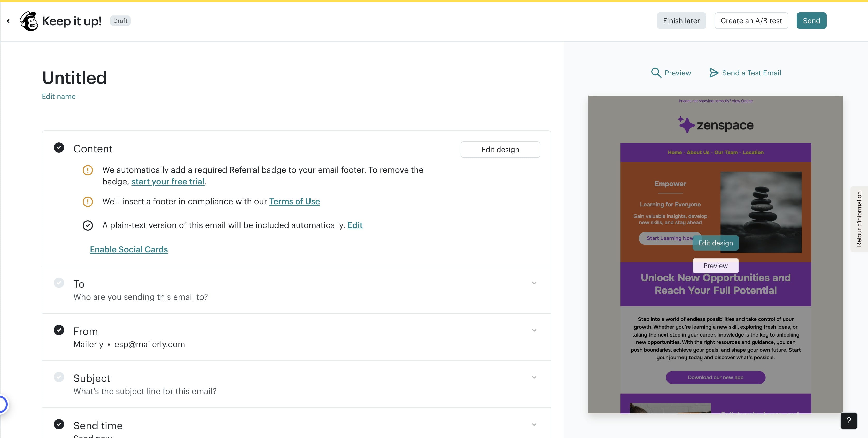Open the Enable Social Cards link
The image size is (868, 438).
pos(129,249)
